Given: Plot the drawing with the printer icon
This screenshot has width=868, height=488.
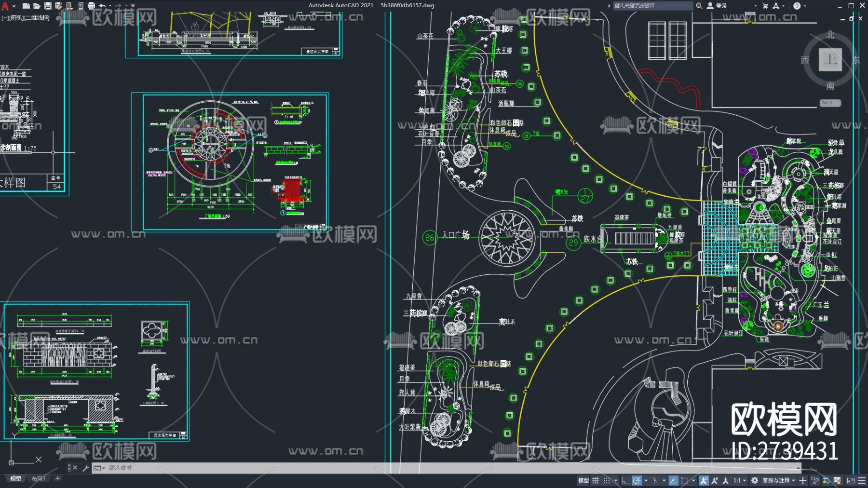Looking at the screenshot, I should pyautogui.click(x=91, y=6).
